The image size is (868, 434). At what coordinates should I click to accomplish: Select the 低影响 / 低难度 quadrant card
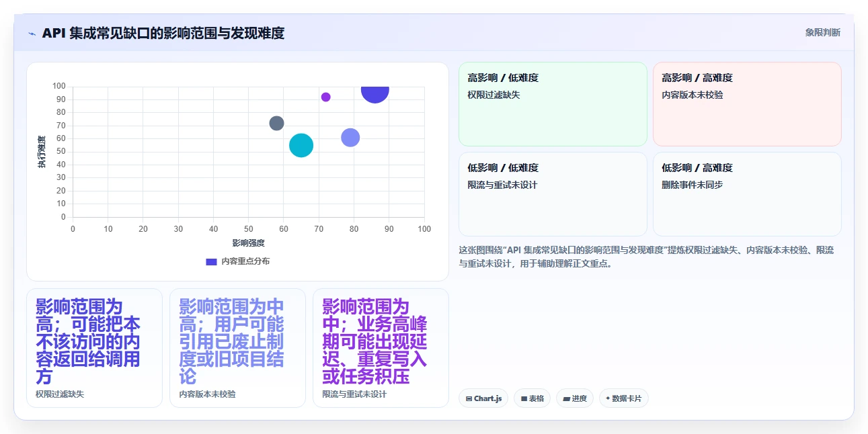coord(553,194)
